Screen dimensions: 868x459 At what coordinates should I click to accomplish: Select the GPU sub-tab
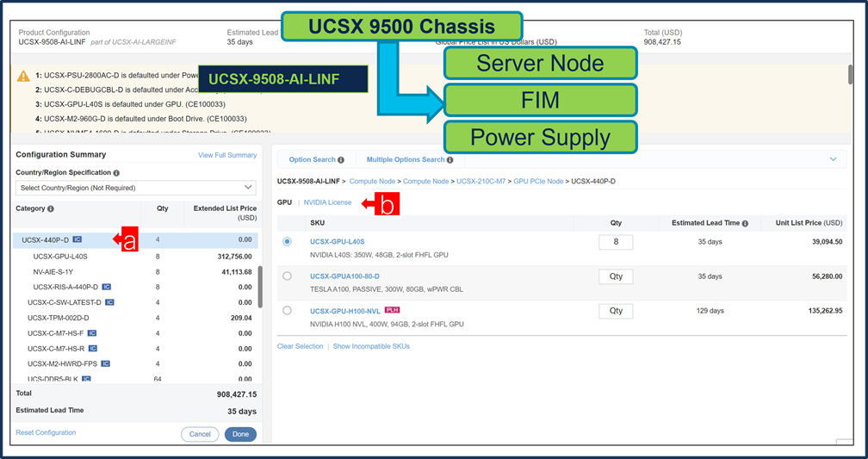pos(284,202)
